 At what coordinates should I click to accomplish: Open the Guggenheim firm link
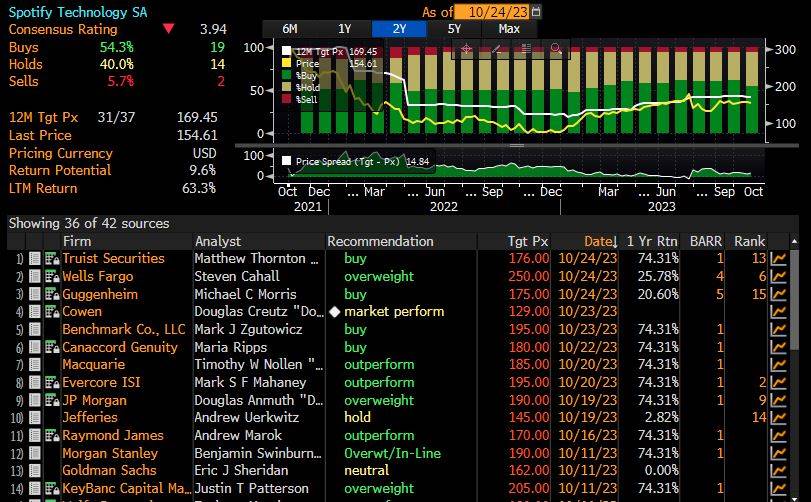100,294
